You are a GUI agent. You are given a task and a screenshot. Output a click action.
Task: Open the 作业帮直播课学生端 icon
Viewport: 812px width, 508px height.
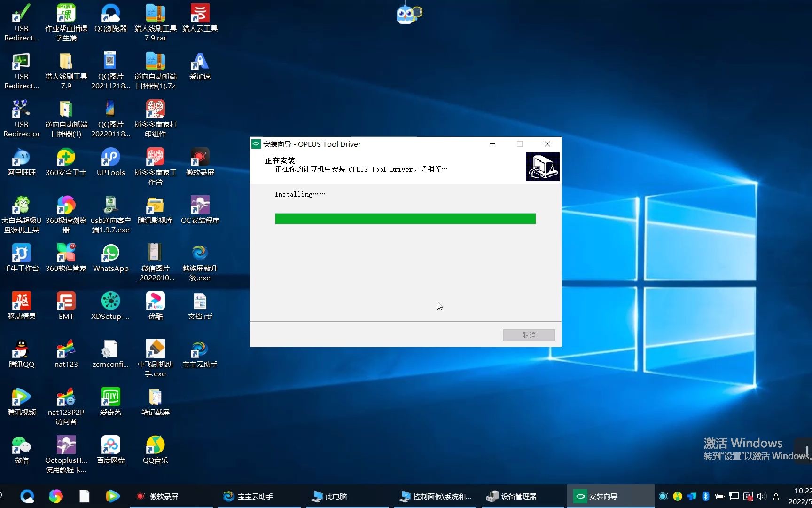[66, 23]
